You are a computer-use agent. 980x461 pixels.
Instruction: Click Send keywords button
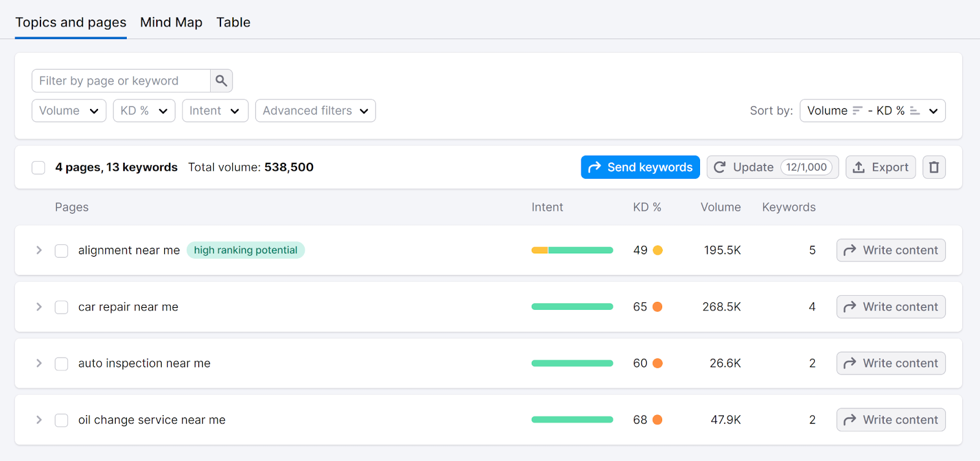(640, 167)
